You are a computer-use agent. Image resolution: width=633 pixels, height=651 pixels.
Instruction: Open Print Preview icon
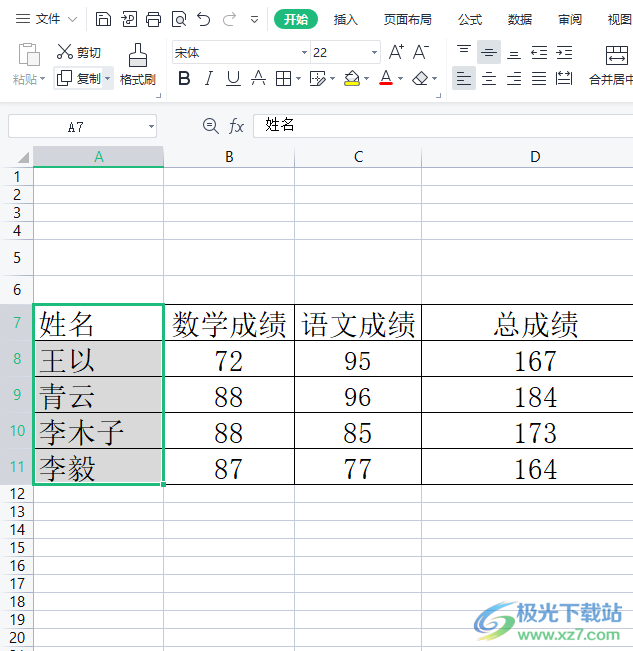[179, 19]
